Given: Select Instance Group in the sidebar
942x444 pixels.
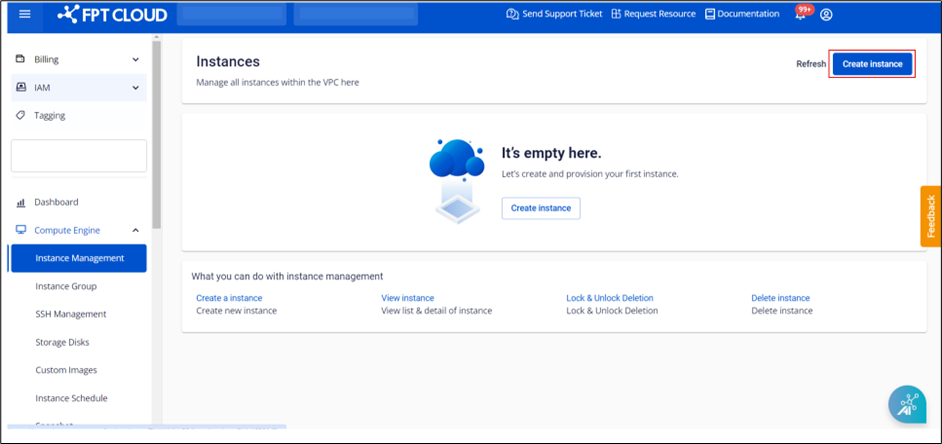Looking at the screenshot, I should (x=66, y=286).
